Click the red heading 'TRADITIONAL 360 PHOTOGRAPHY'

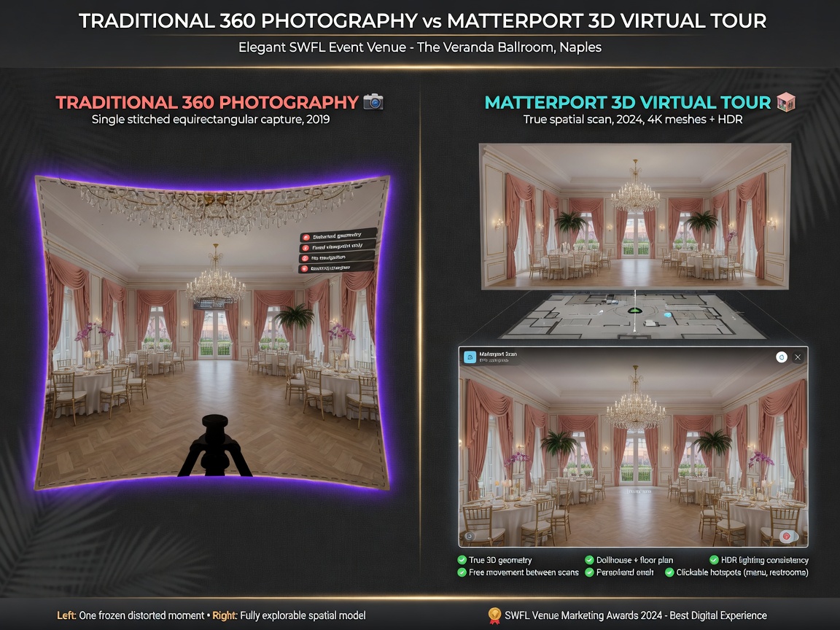tap(207, 102)
